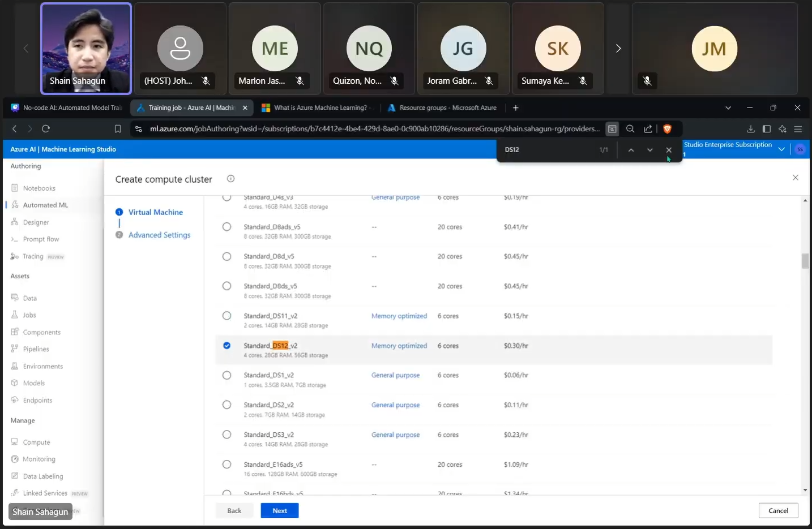Select the Standard_D8ds_v5 radio button

(226, 286)
